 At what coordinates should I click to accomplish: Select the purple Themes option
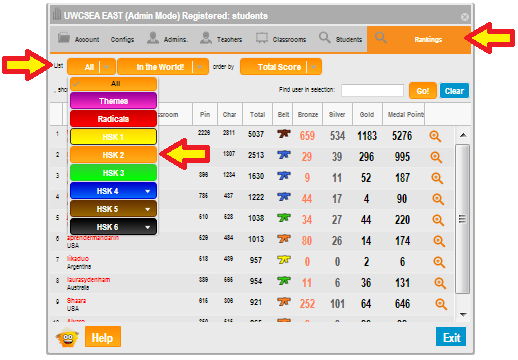coord(113,101)
